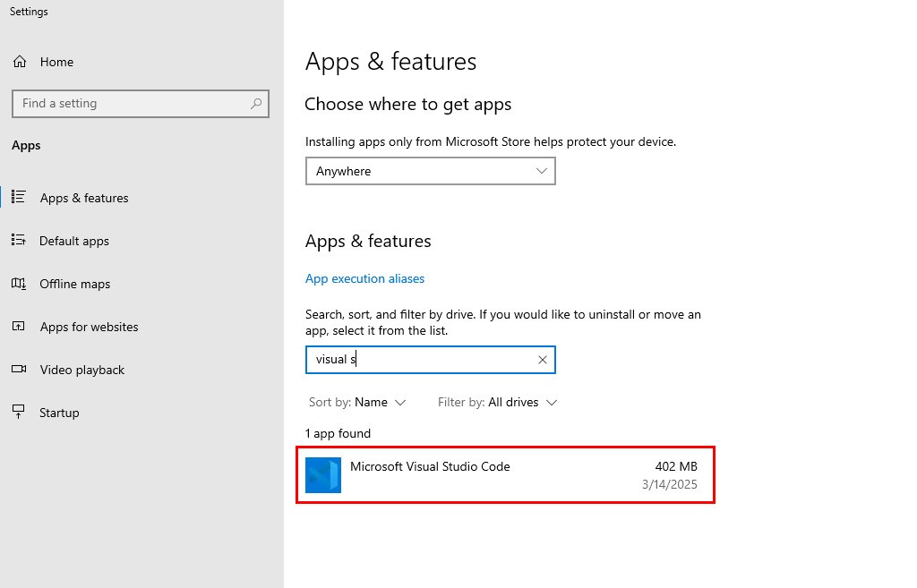Click the magnifier icon in Find a setting

[x=255, y=104]
